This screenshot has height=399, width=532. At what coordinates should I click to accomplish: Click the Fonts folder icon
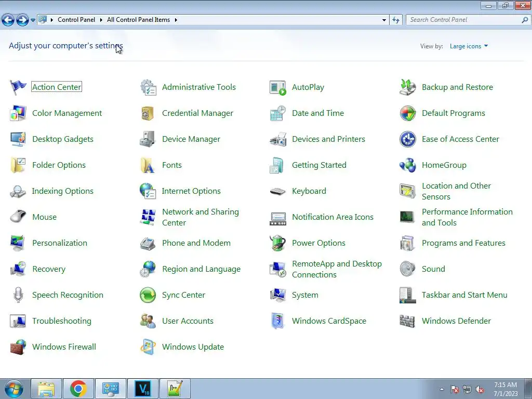148,165
